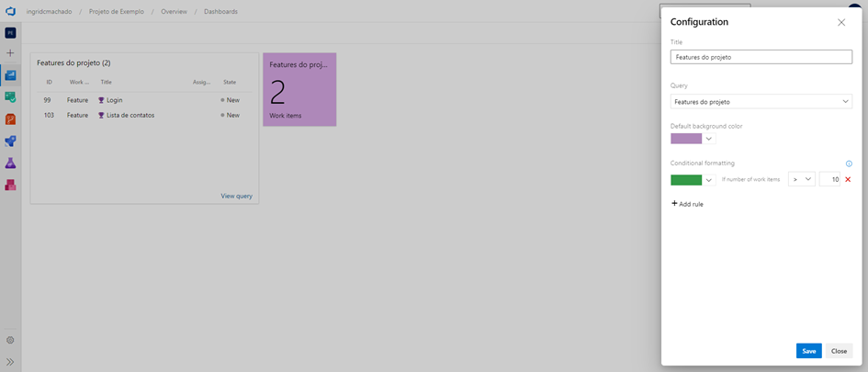This screenshot has width=868, height=372.
Task: Open Overview hub icon in sidebar
Action: tap(10, 75)
